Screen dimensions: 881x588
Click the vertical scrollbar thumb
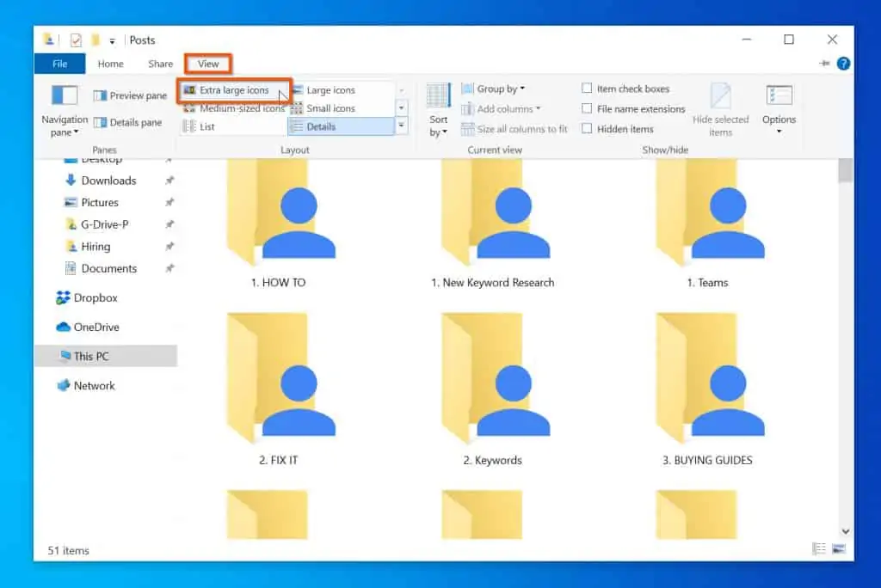coord(845,171)
